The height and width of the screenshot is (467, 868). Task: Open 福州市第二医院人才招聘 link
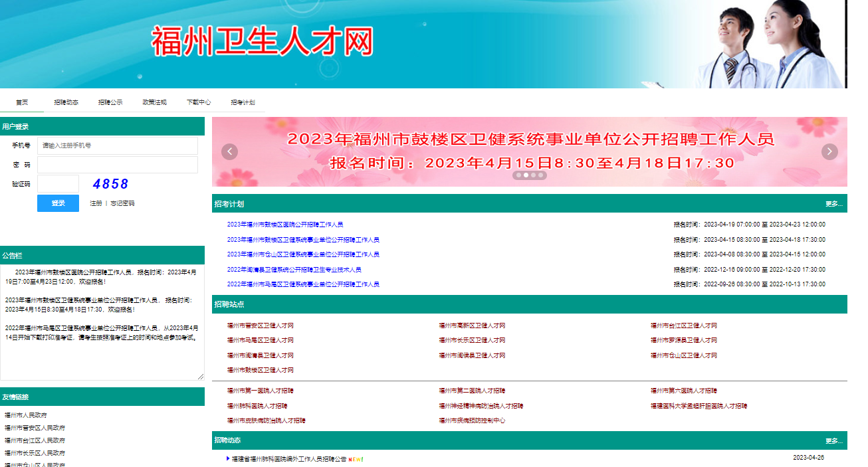click(x=472, y=391)
